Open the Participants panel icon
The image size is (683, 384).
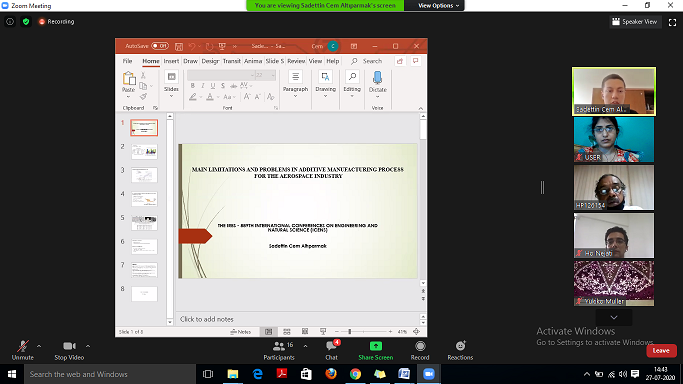(x=279, y=347)
